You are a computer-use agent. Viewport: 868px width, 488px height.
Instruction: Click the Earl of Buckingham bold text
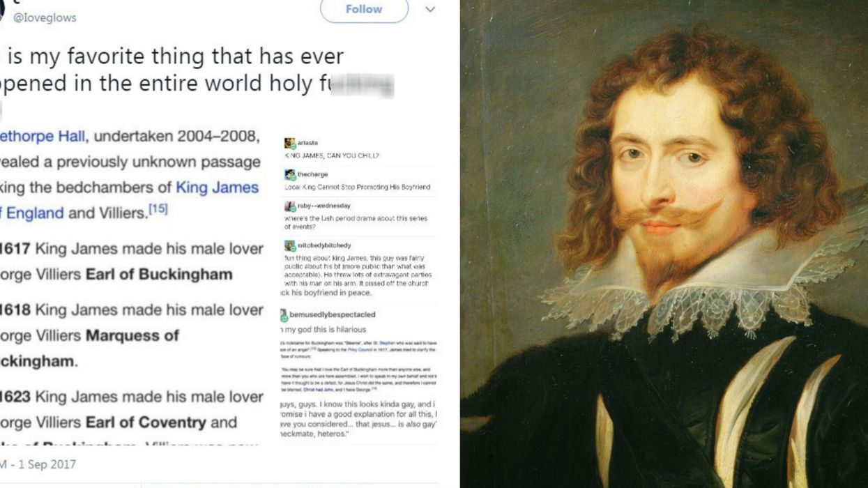click(159, 274)
